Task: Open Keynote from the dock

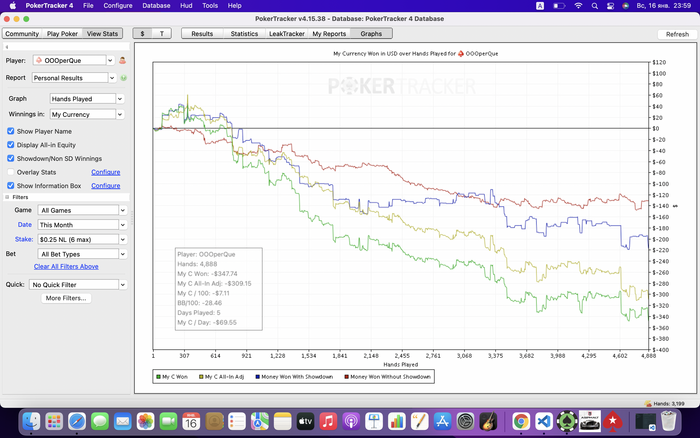Action: (374, 421)
